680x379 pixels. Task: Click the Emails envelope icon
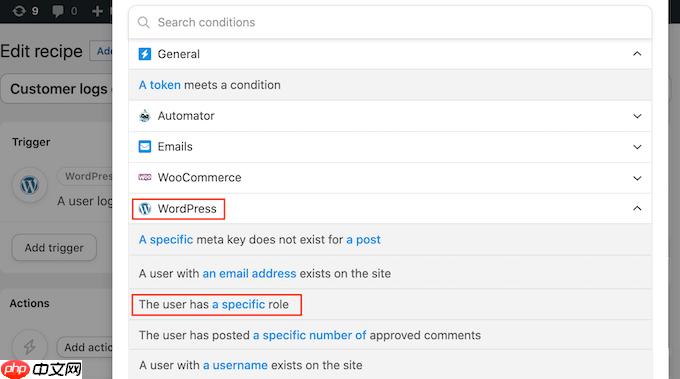click(x=145, y=147)
